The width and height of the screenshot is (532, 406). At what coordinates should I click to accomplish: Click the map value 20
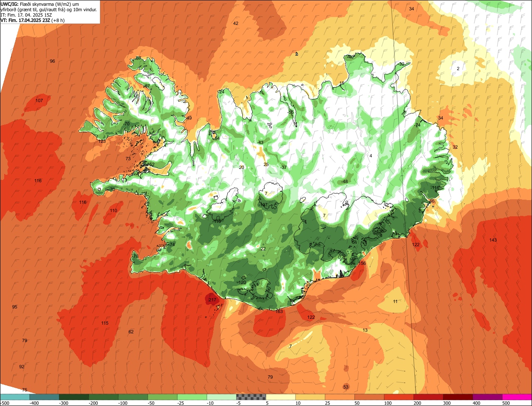coord(241,167)
